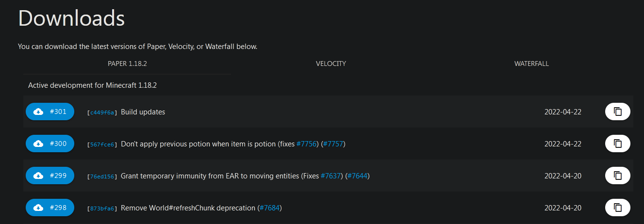Switch to the Velocity tab
This screenshot has width=644, height=224.
click(331, 64)
